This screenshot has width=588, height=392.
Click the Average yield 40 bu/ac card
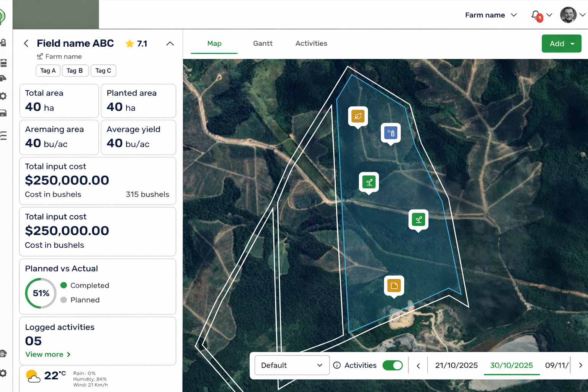tap(139, 137)
